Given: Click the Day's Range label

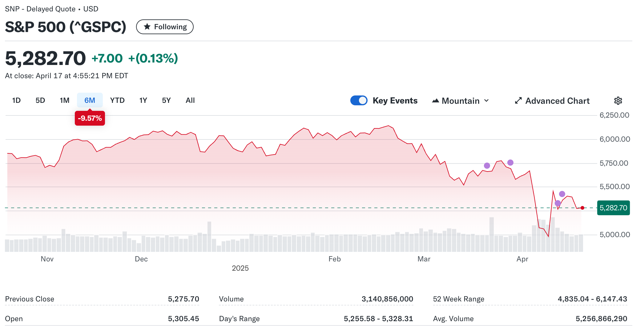Looking at the screenshot, I should click(x=239, y=319).
